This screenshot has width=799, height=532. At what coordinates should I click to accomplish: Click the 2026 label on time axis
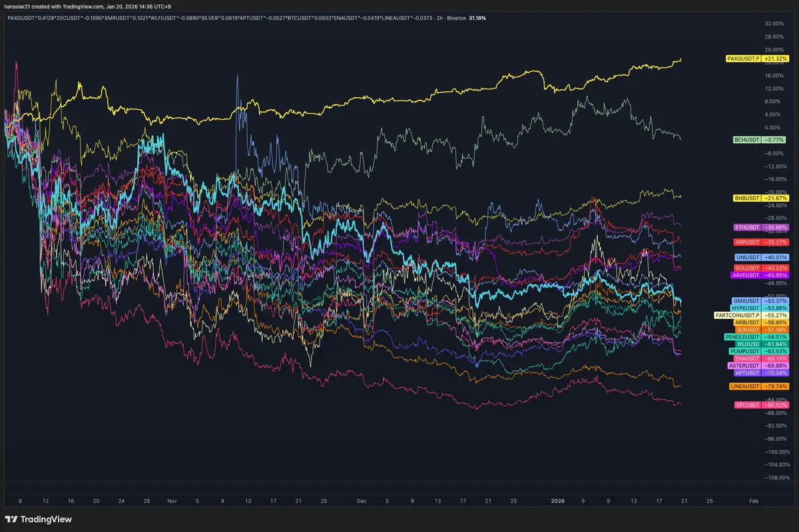[x=558, y=499]
